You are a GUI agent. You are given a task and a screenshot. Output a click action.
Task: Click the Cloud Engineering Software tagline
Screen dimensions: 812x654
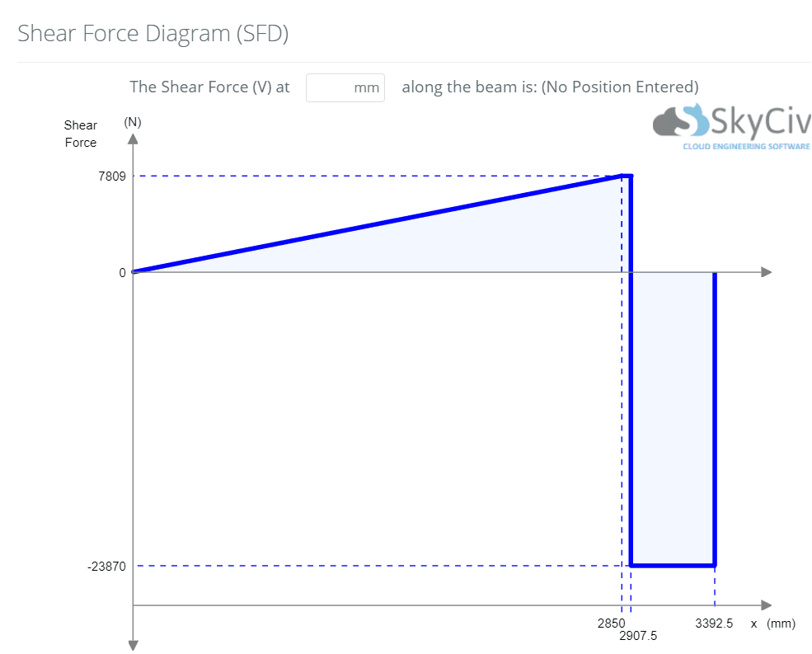(x=746, y=146)
